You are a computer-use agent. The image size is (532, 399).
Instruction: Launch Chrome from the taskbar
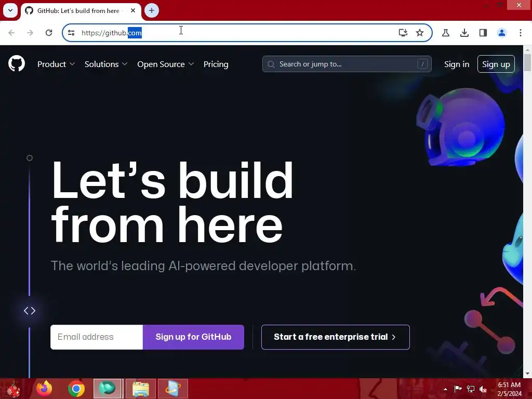(76, 389)
